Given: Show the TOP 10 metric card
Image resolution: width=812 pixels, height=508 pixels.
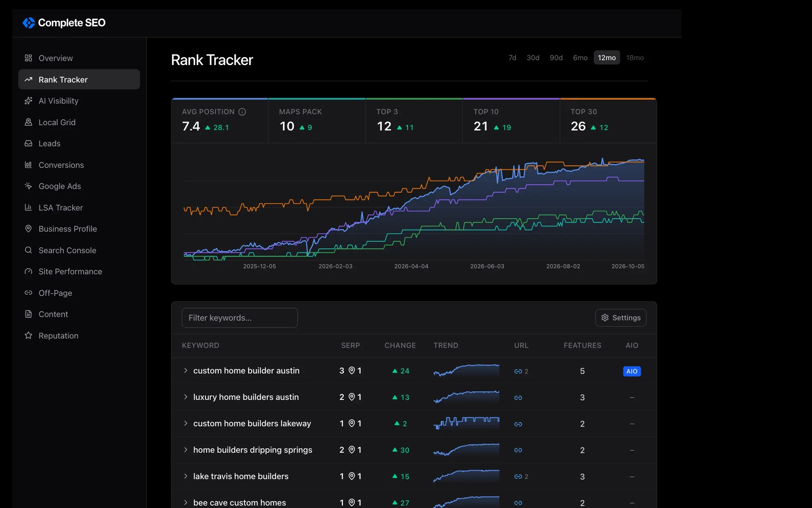Looking at the screenshot, I should tap(511, 121).
